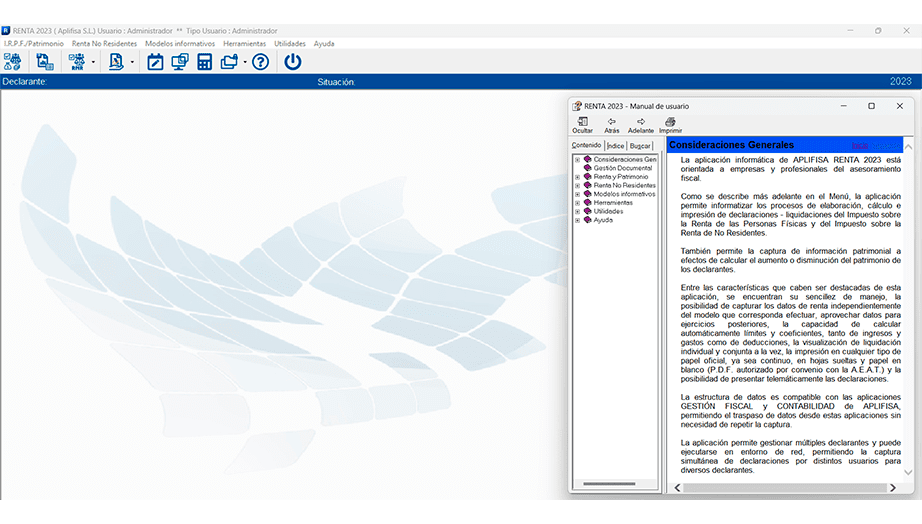Image resolution: width=922 pixels, height=524 pixels.
Task: Go forward with the Adelante arrow
Action: coord(640,125)
